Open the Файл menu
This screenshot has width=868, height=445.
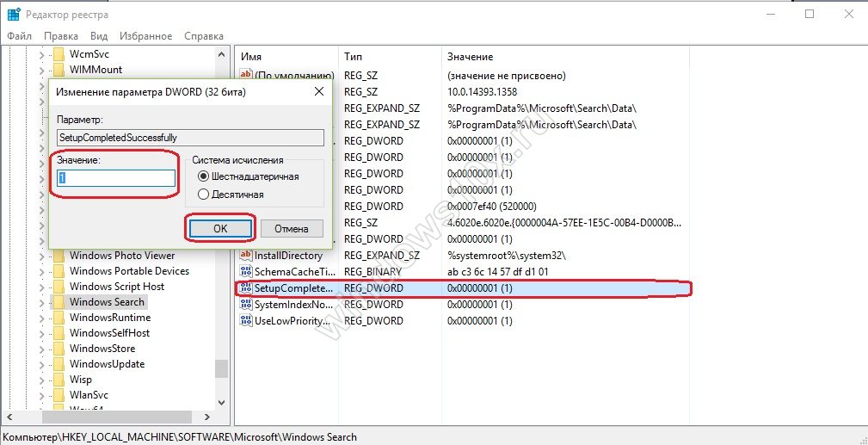tap(20, 36)
